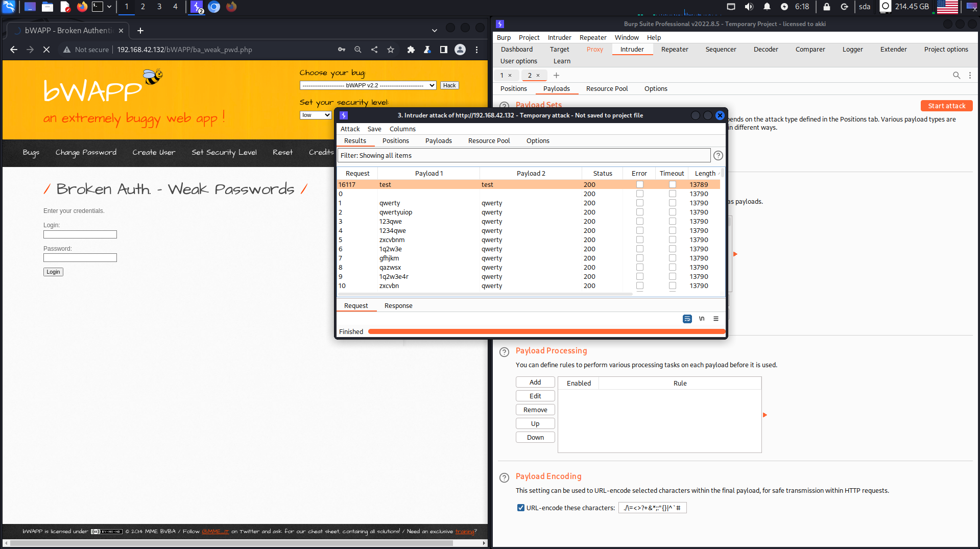The height and width of the screenshot is (549, 980).
Task: Click the Login input field
Action: tap(80, 234)
